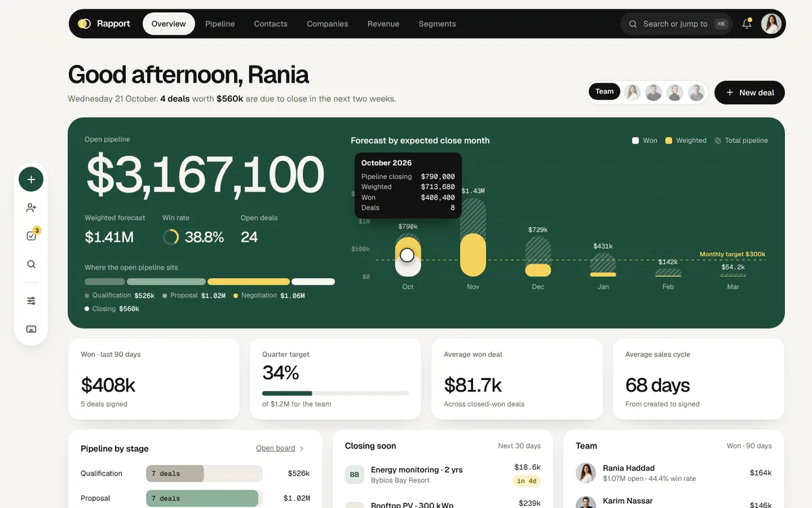
Task: Click the $81.7k average won deal
Action: pos(472,385)
